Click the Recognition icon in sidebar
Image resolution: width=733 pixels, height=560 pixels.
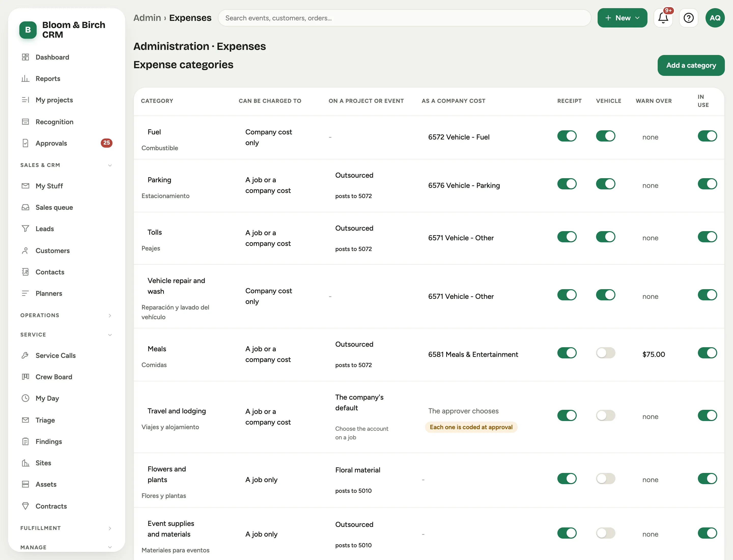pyautogui.click(x=25, y=122)
